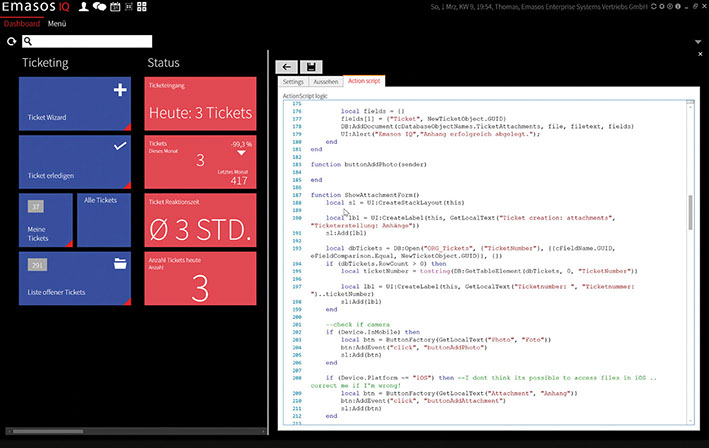Switch to the Settings tab
This screenshot has height=448, width=709.
[x=292, y=81]
